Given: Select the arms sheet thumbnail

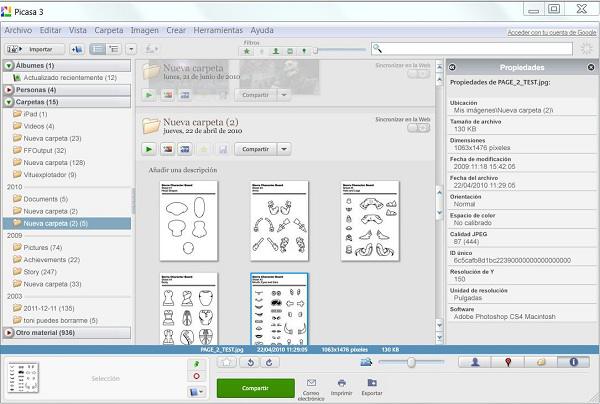Looking at the screenshot, I should (279, 221).
